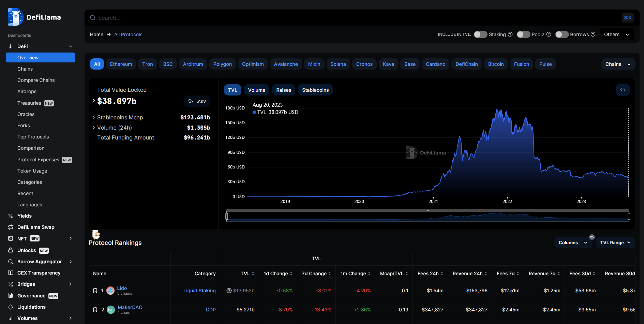
Task: Sort table by TVL column arrows
Action: [253, 274]
